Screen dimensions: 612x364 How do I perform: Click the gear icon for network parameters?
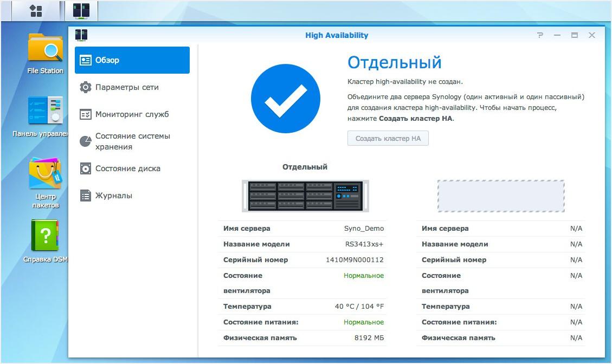85,87
